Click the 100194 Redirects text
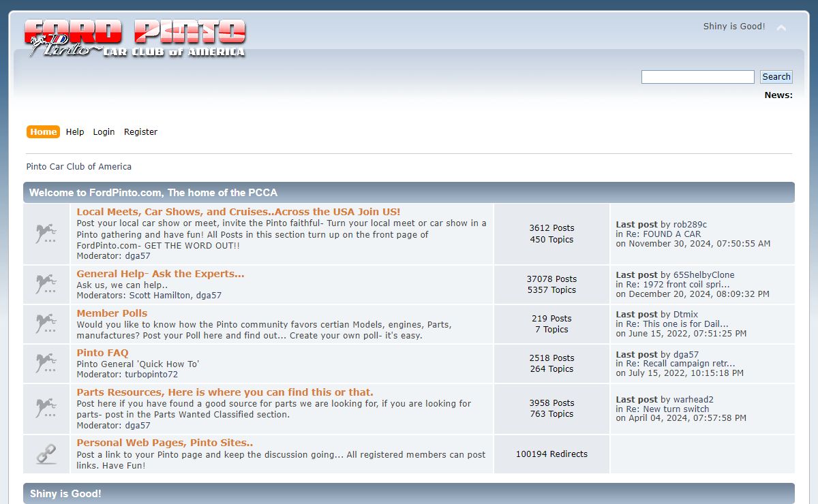818x504 pixels. [x=551, y=454]
